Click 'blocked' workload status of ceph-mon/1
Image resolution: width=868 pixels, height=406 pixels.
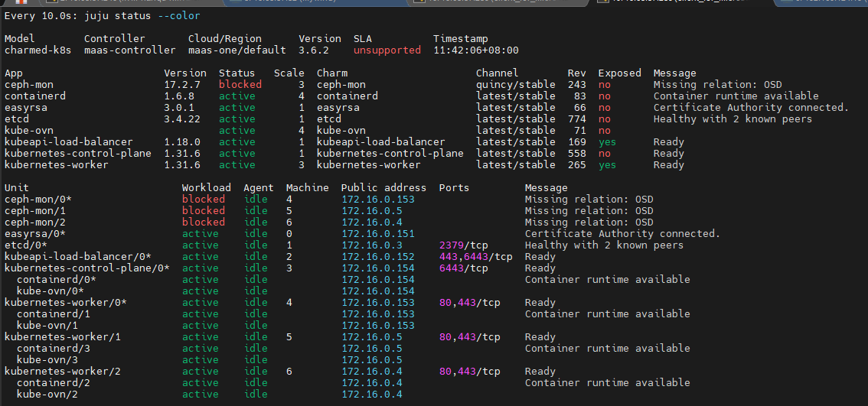[204, 211]
